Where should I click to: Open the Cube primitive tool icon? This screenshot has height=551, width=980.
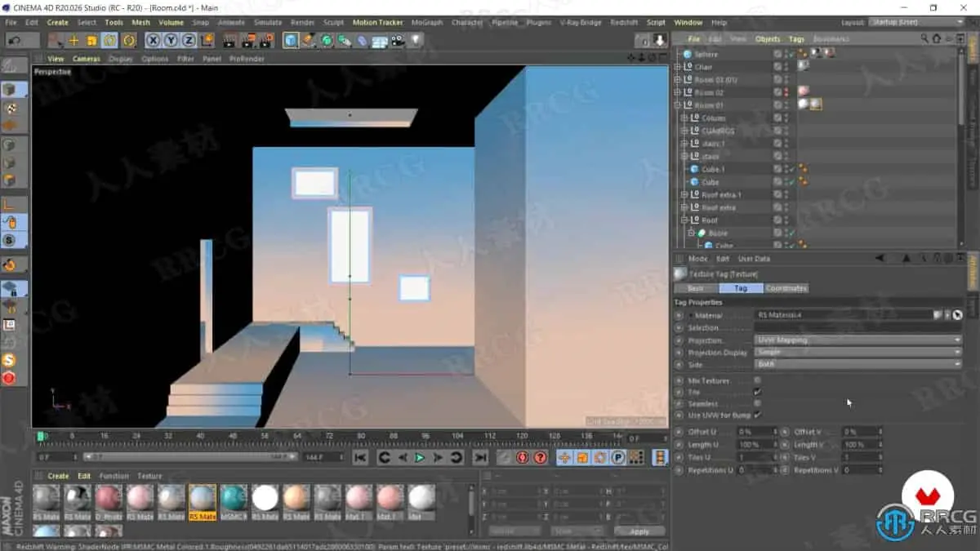coord(291,40)
